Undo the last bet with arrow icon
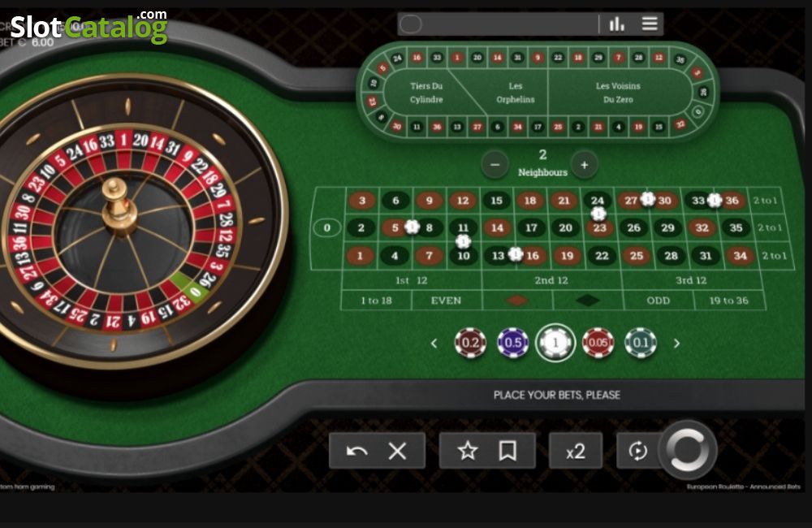This screenshot has height=528, width=812. coord(356,452)
